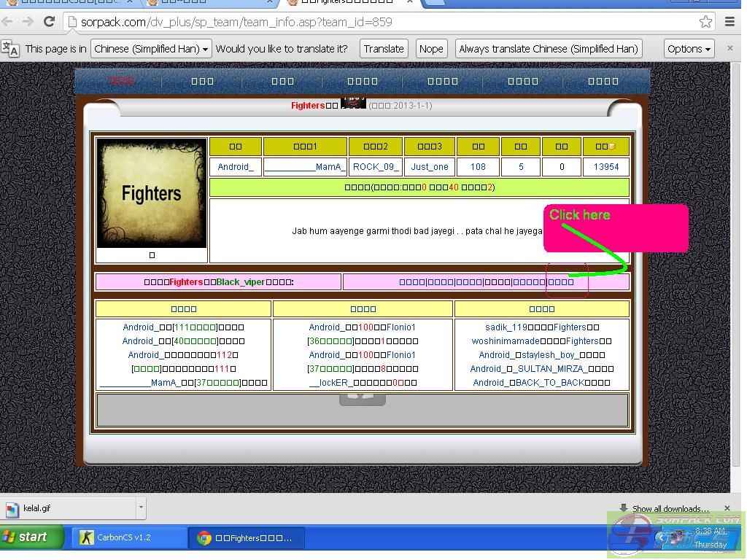The height and width of the screenshot is (560, 747).
Task: Click the address bar URL field
Action: [x=379, y=22]
